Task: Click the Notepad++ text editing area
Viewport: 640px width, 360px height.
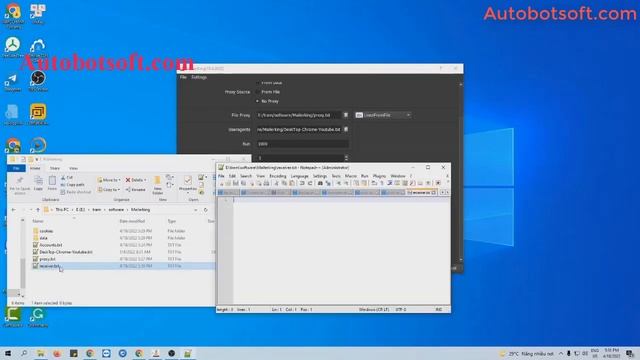Action: click(x=341, y=251)
